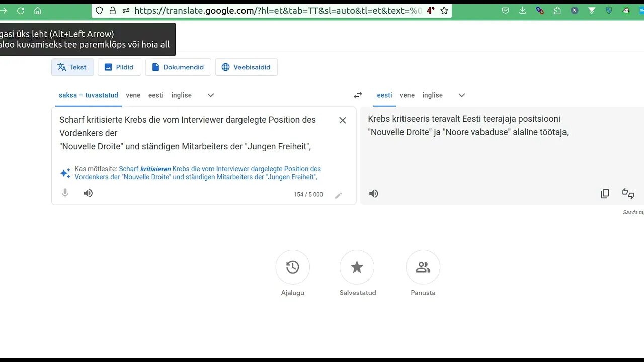Click the browser URL address field
The image size is (644, 362).
[x=278, y=10]
